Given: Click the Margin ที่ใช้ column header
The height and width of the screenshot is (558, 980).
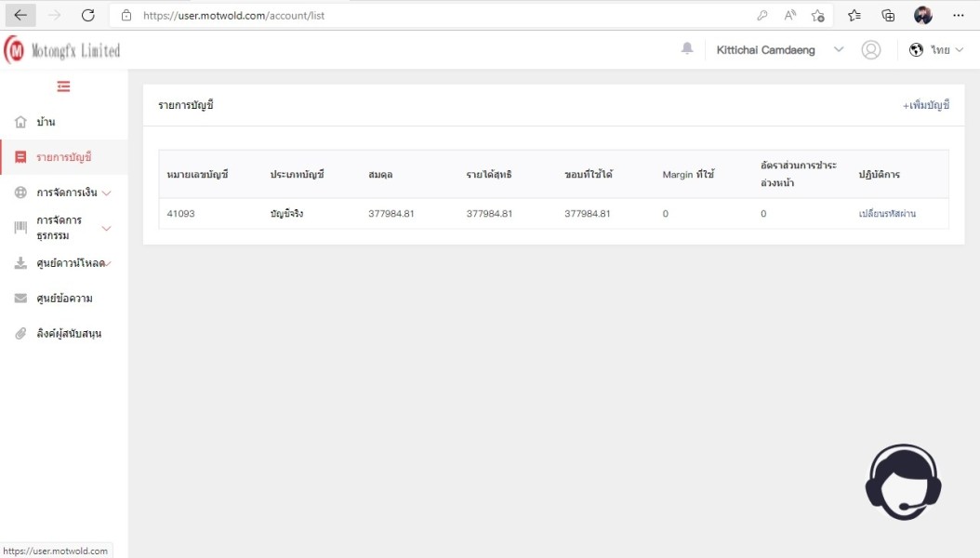Looking at the screenshot, I should [x=688, y=174].
